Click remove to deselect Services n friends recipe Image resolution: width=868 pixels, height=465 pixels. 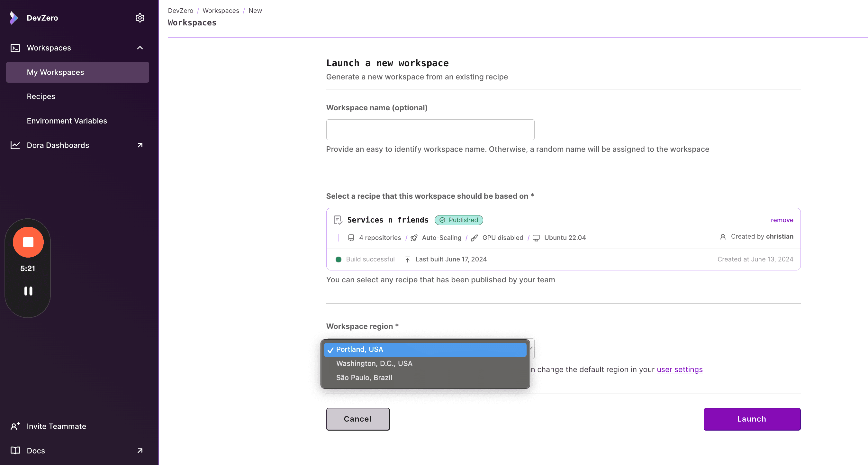point(782,219)
